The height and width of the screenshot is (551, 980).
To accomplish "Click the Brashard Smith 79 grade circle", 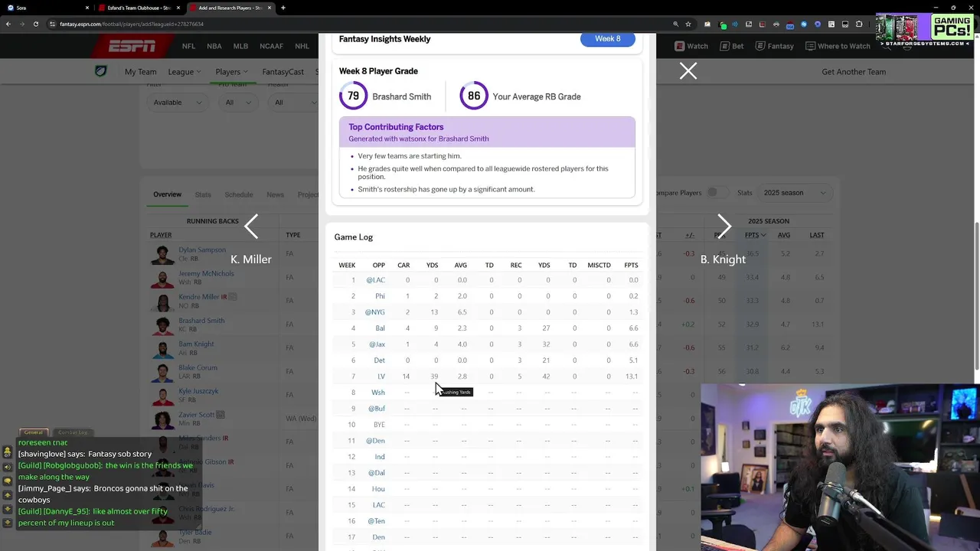I will (353, 96).
